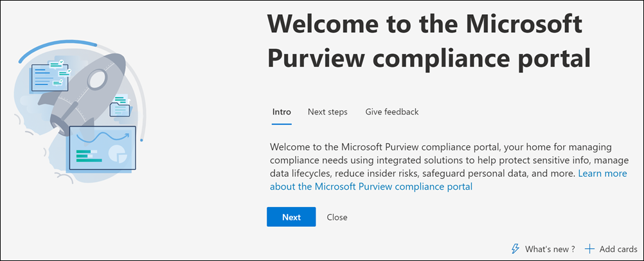Open the Learn more link
Image resolution: width=644 pixels, height=261 pixels.
tap(602, 174)
